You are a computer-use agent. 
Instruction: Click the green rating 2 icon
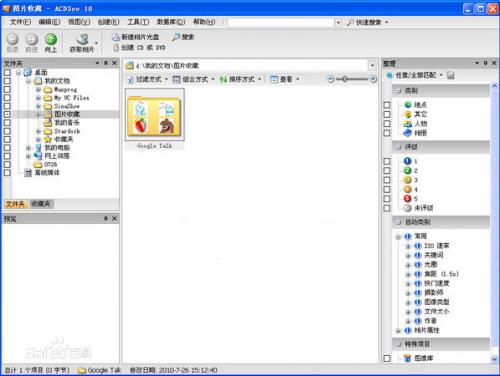[408, 170]
